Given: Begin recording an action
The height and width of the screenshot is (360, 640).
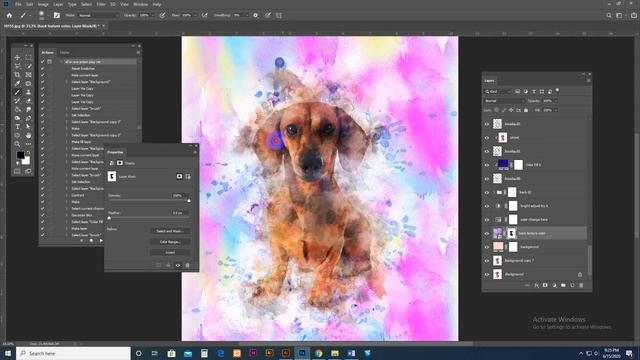Looking at the screenshot, I should point(91,241).
